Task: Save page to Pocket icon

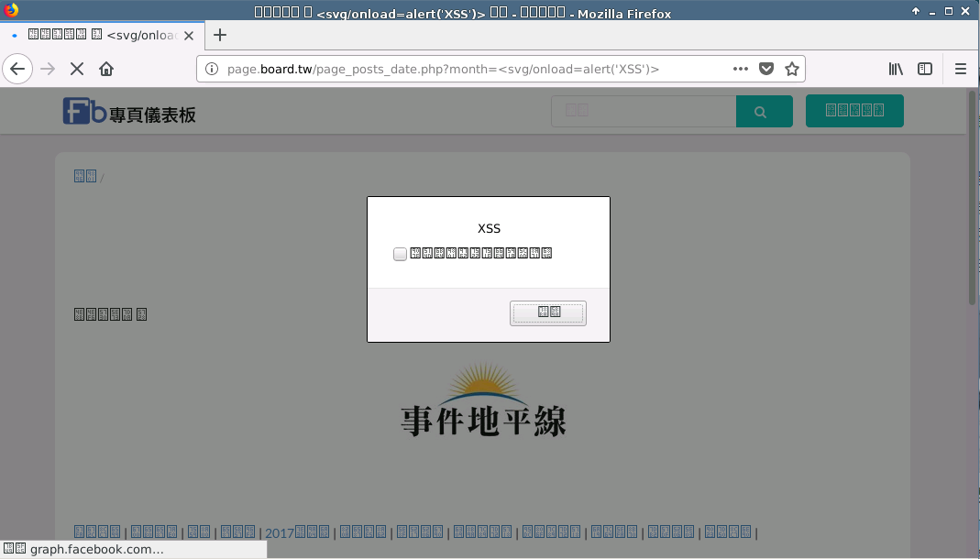Action: click(x=766, y=69)
